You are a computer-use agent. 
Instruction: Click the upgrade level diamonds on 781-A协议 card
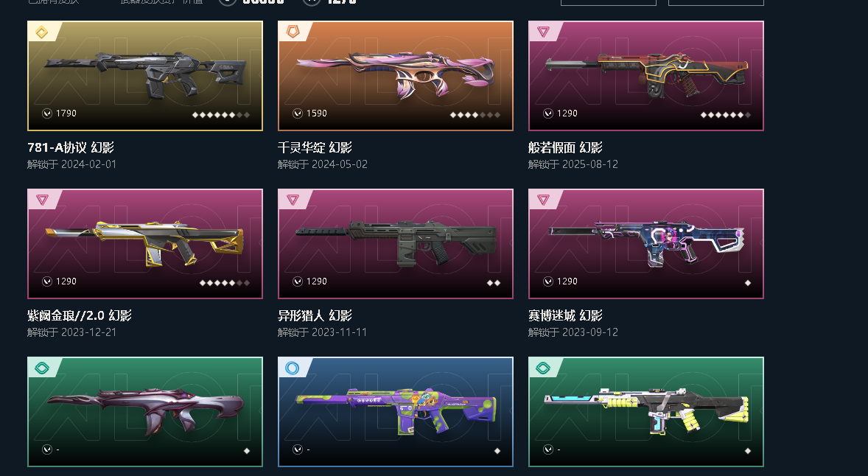click(x=221, y=115)
